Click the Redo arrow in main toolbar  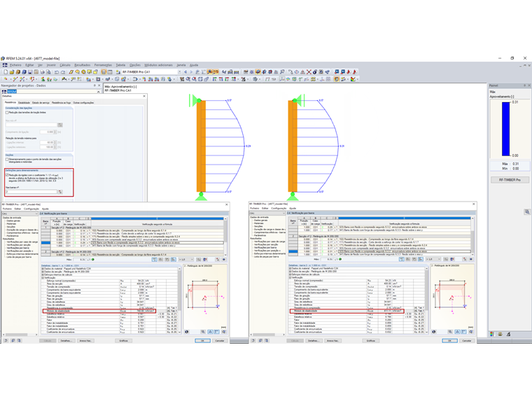(x=63, y=72)
